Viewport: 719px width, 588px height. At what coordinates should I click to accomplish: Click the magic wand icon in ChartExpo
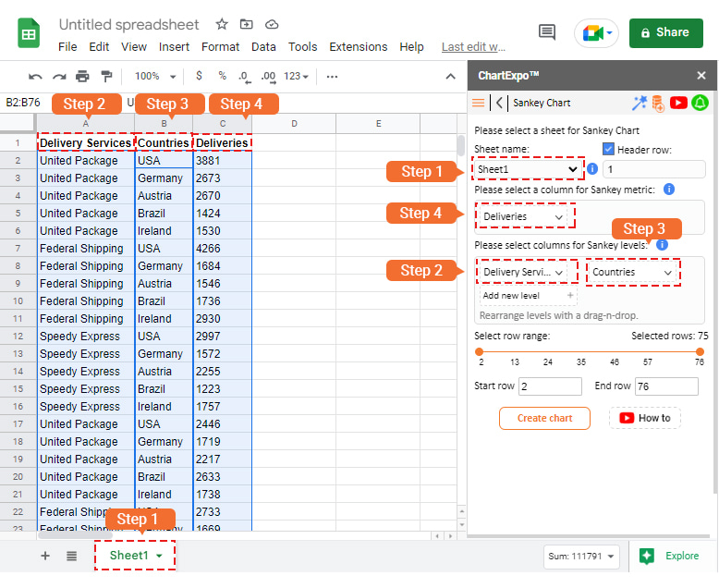pos(640,103)
